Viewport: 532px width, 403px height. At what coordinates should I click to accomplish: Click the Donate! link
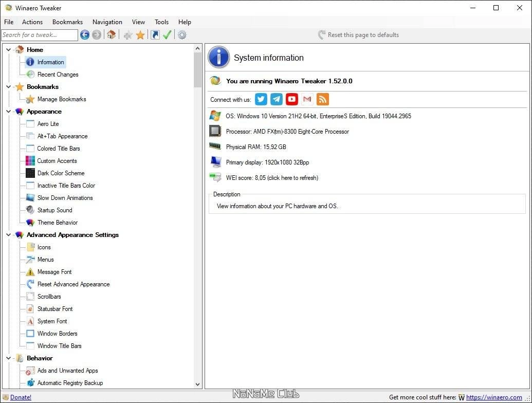click(21, 397)
